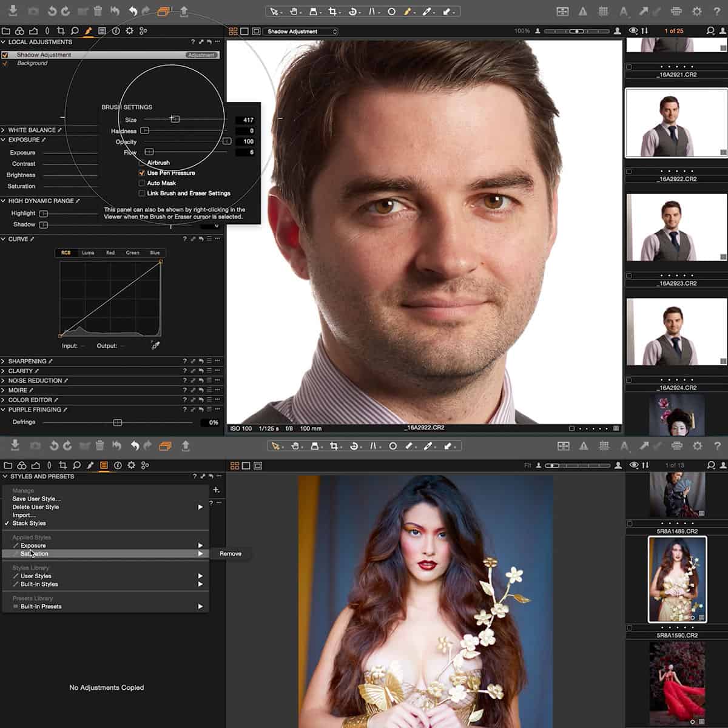Uncheck the Shadow Adjustment layer checkbox
This screenshot has width=728, height=728.
pos(6,55)
